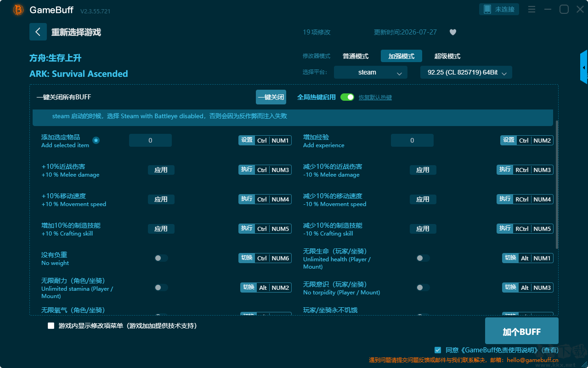Screen dimensions: 588x368
Task: Click the GameBuff logo icon
Action: [18, 10]
